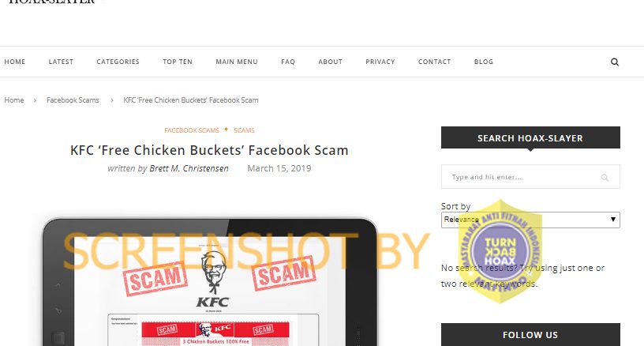Select the Latest nav item
The width and height of the screenshot is (644, 346).
click(61, 62)
